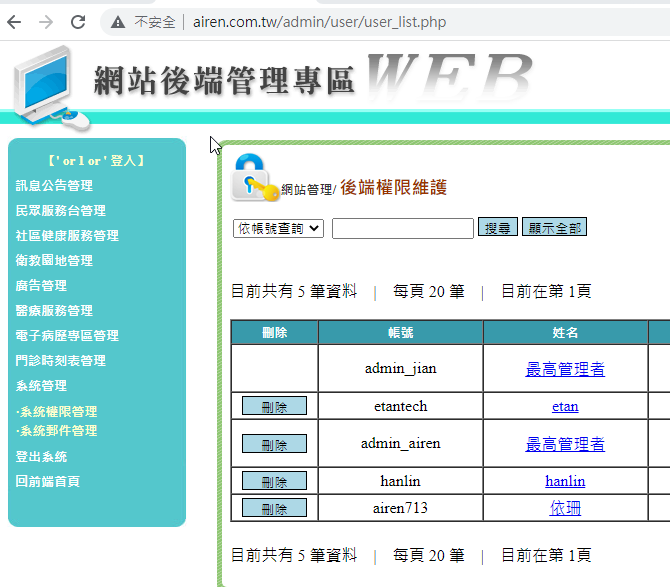
Task: Click the computer monitor logo in header
Action: click(50, 88)
